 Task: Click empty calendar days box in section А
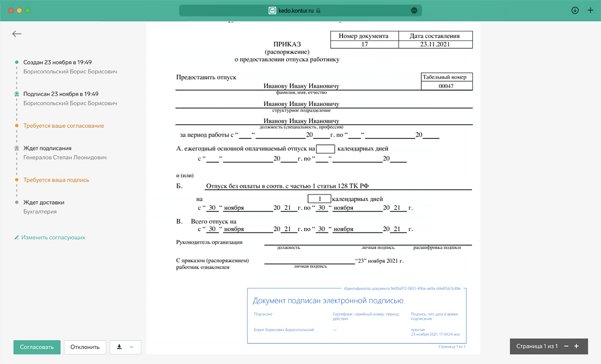click(x=326, y=149)
